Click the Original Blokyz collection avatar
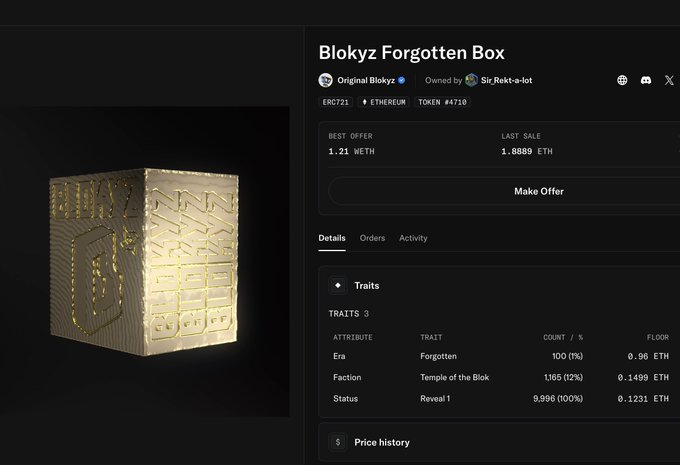Image resolution: width=680 pixels, height=465 pixels. [x=325, y=80]
